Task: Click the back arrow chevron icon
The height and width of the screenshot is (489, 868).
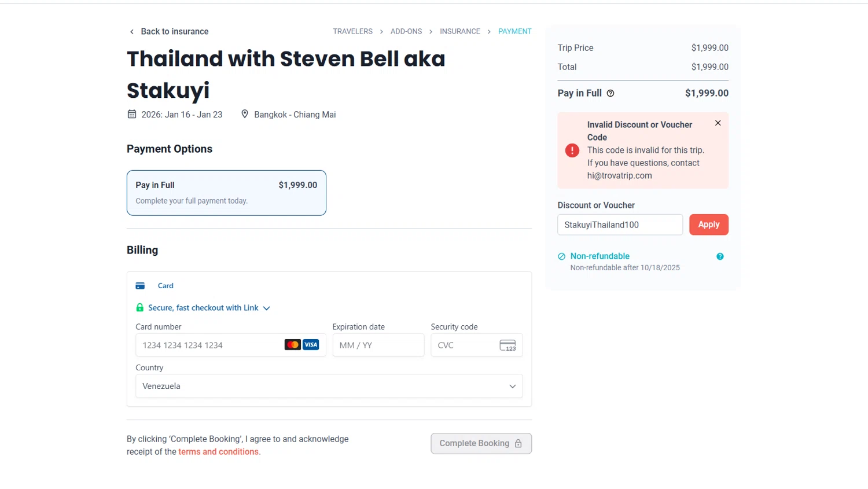Action: click(x=132, y=32)
